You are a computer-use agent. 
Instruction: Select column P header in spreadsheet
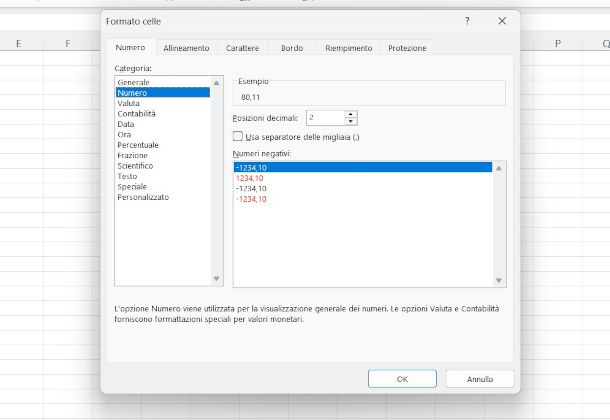558,44
